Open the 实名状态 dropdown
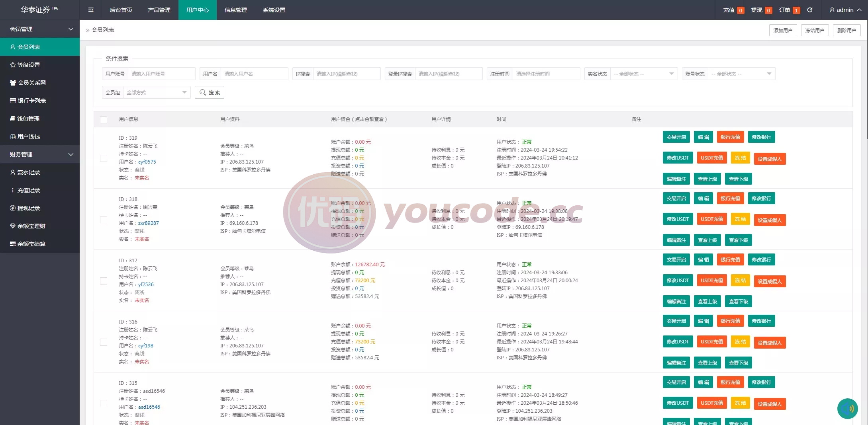The height and width of the screenshot is (425, 868). pos(644,74)
